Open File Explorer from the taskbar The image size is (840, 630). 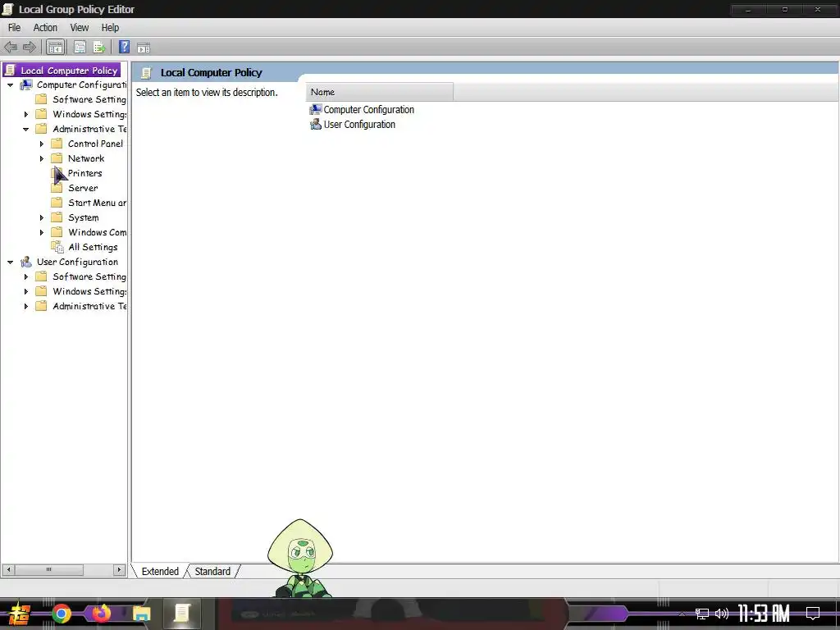click(141, 614)
